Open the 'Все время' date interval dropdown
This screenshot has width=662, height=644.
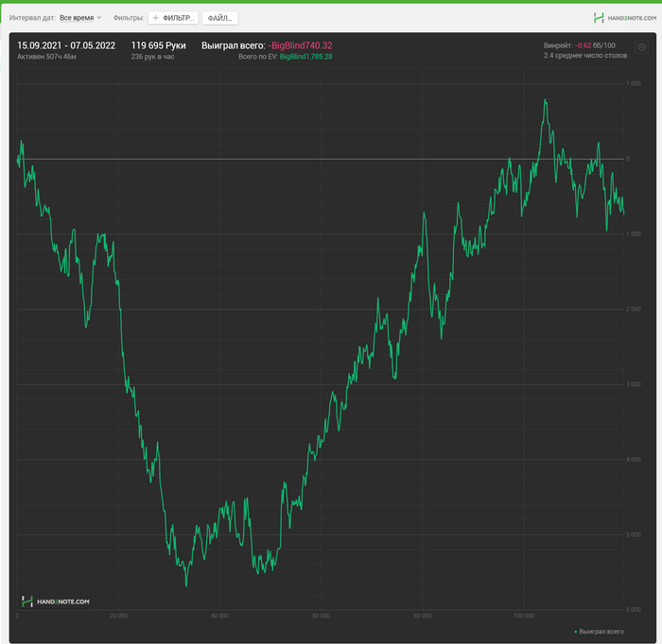point(80,18)
